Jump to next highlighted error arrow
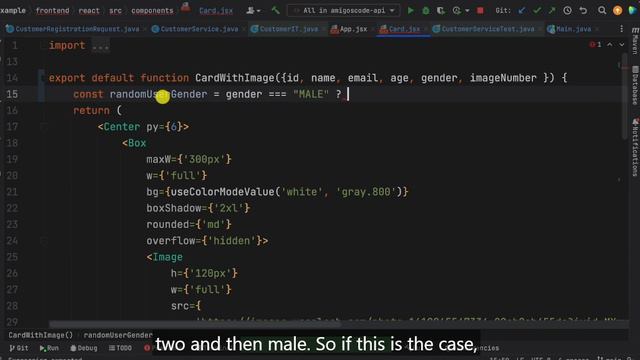 622,44
